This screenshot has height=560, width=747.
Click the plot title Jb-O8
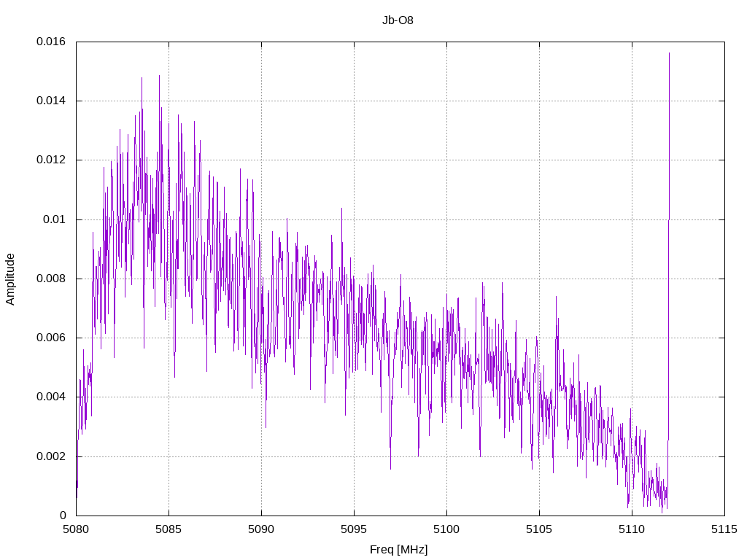[x=398, y=20]
